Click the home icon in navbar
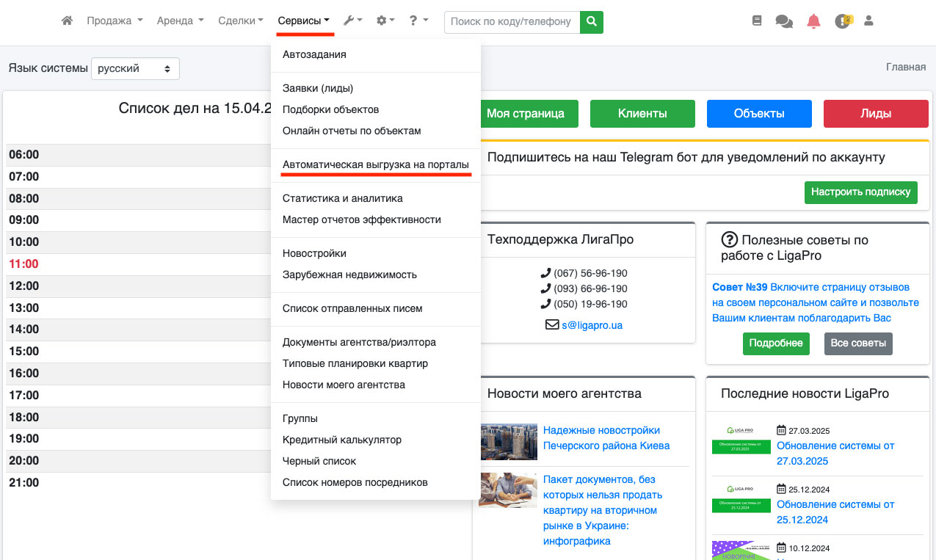This screenshot has height=560, width=936. [x=67, y=21]
